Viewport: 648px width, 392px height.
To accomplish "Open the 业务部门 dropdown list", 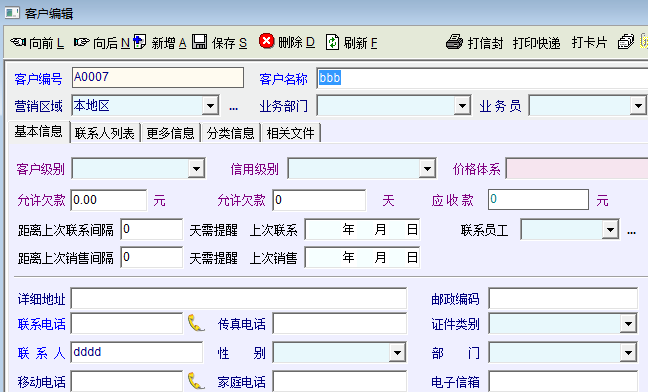I will (462, 106).
